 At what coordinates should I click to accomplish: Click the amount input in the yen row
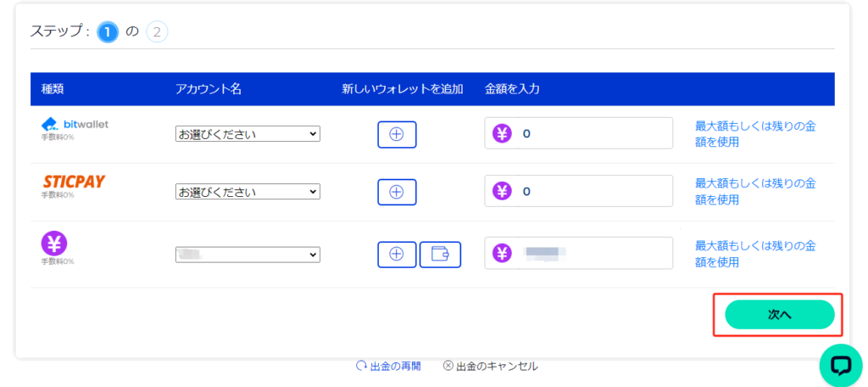click(578, 254)
